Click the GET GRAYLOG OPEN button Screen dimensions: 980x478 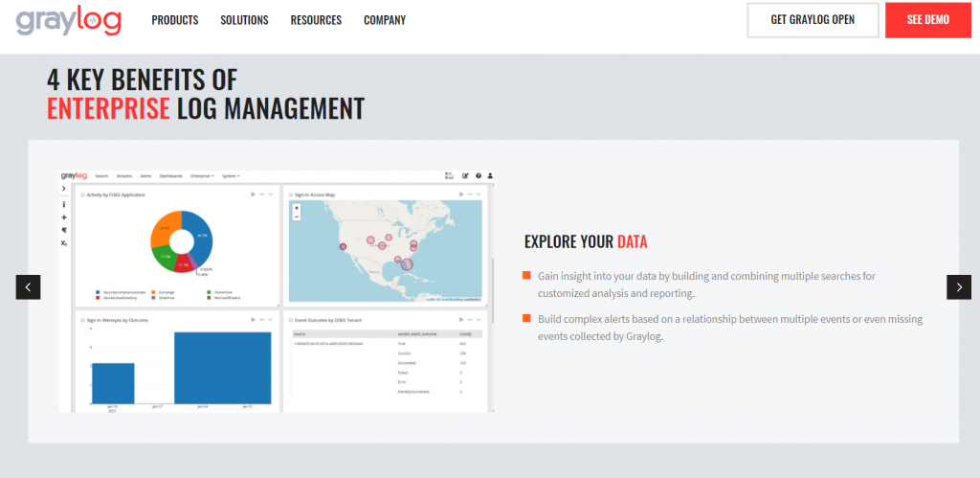813,20
